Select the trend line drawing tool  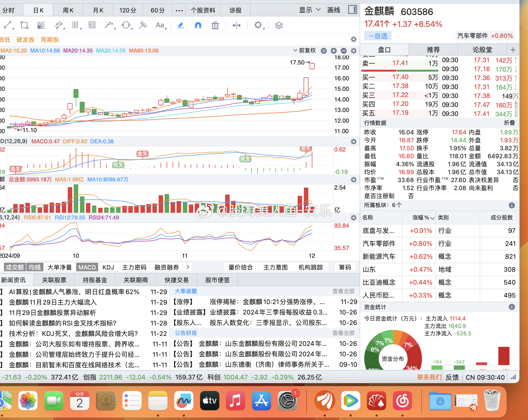click(8, 25)
